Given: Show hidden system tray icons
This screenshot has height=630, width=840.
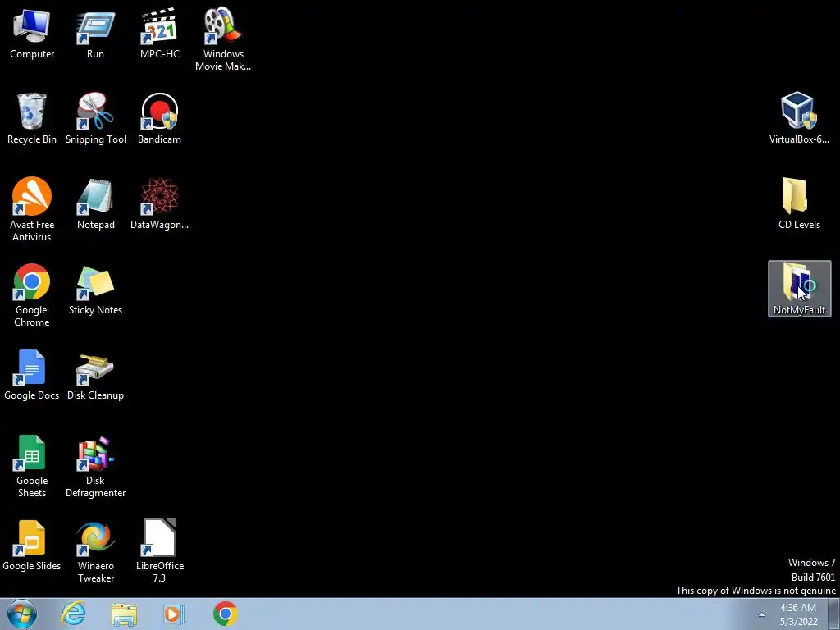Looking at the screenshot, I should (761, 614).
